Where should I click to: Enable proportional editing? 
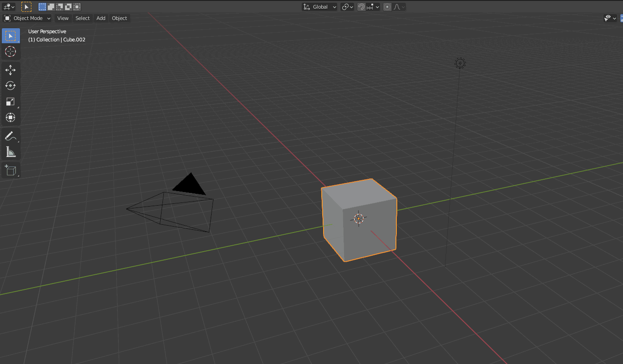click(x=386, y=7)
